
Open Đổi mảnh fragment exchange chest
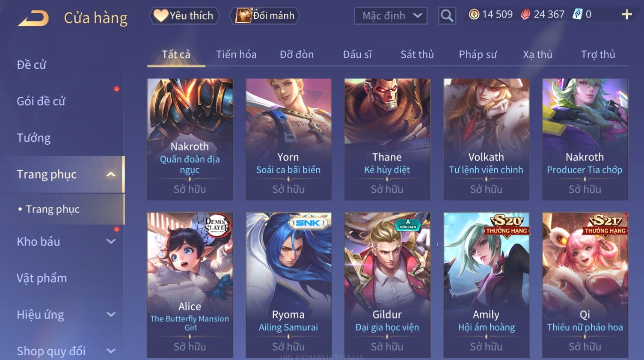[x=265, y=16]
